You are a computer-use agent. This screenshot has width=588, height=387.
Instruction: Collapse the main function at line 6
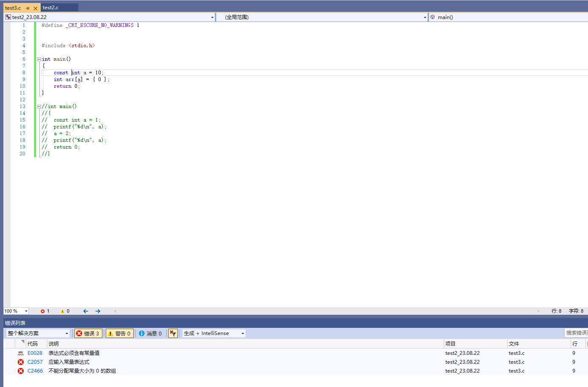pyautogui.click(x=39, y=59)
